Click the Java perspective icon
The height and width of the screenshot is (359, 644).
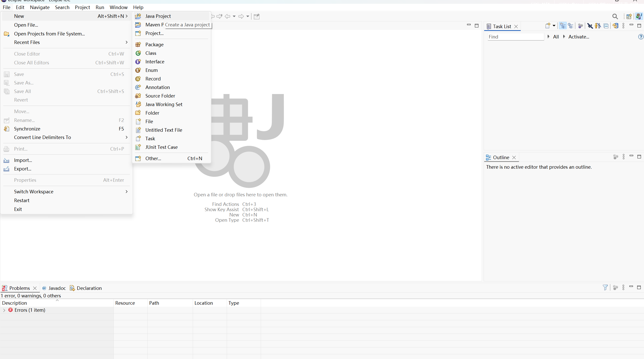(x=639, y=17)
